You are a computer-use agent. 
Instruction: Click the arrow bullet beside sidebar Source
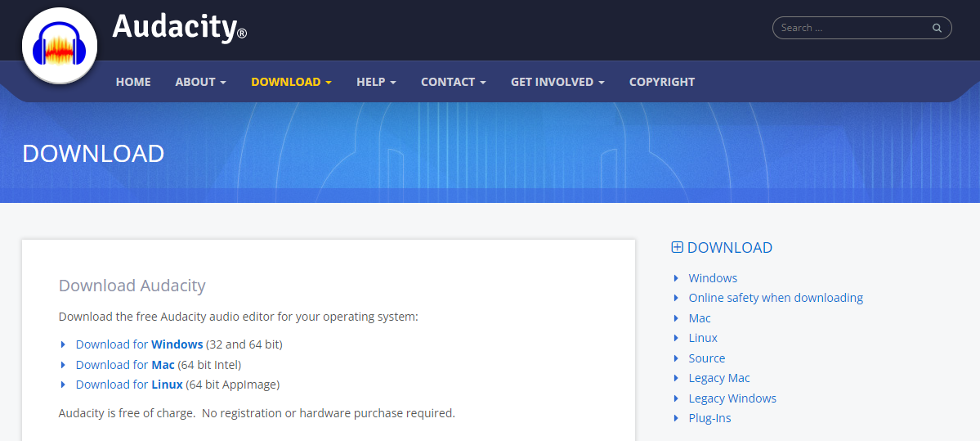coord(676,358)
